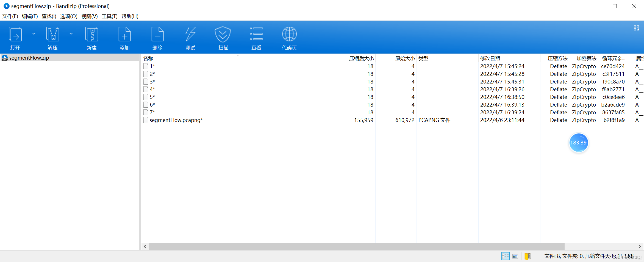Click date 2022/4/7 16:38:50
644x262 pixels.
[502, 97]
